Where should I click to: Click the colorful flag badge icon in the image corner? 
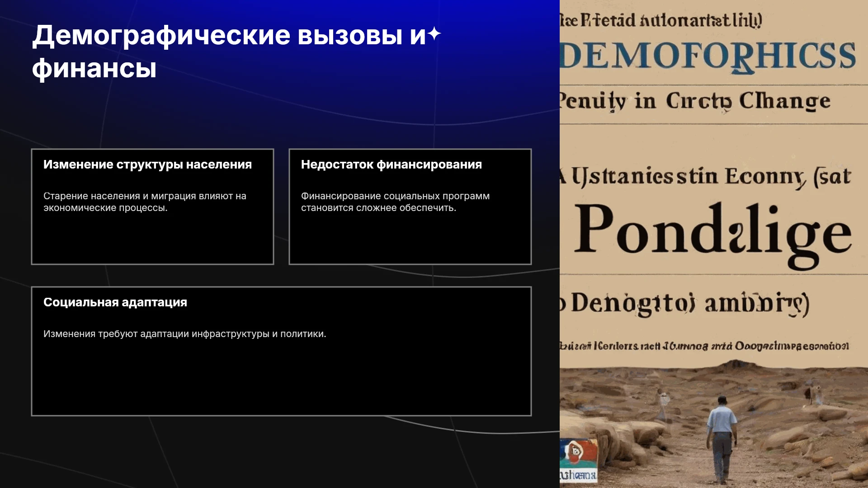point(579,453)
